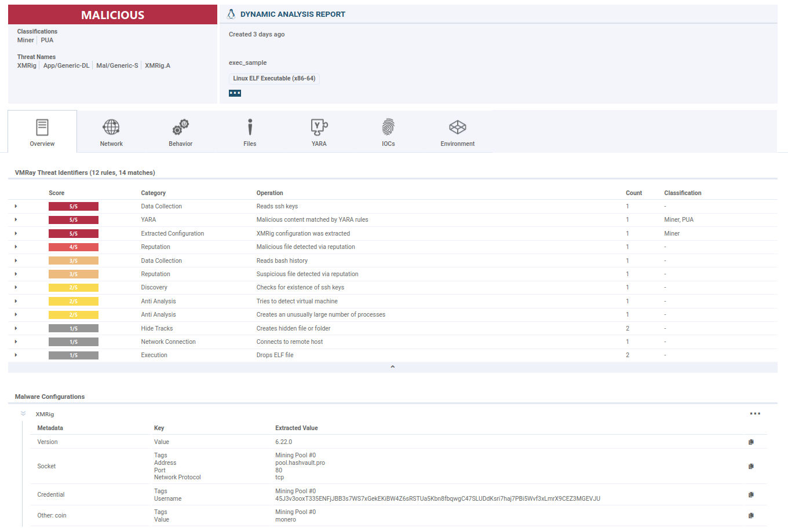This screenshot has height=532, width=788.
Task: Click the Linux penguin icon in report header
Action: pos(231,14)
